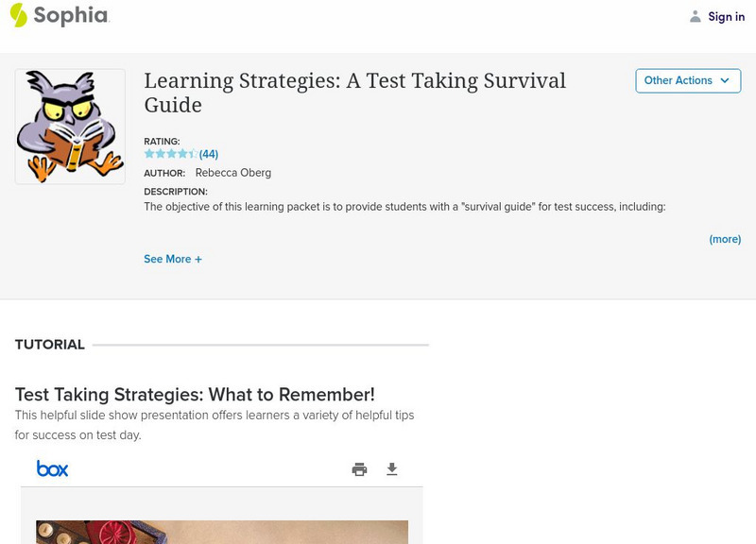Click the slide preview image in Box viewer
Image resolution: width=756 pixels, height=544 pixels.
[222, 532]
